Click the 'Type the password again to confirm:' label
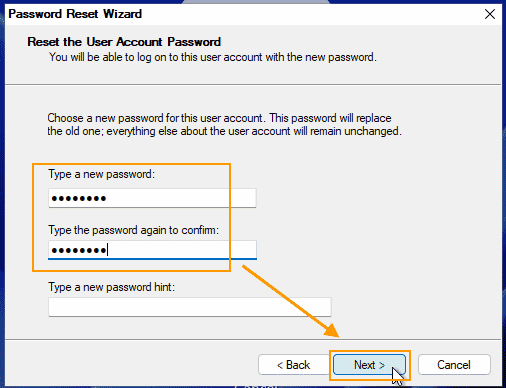The height and width of the screenshot is (388, 506). 134,230
